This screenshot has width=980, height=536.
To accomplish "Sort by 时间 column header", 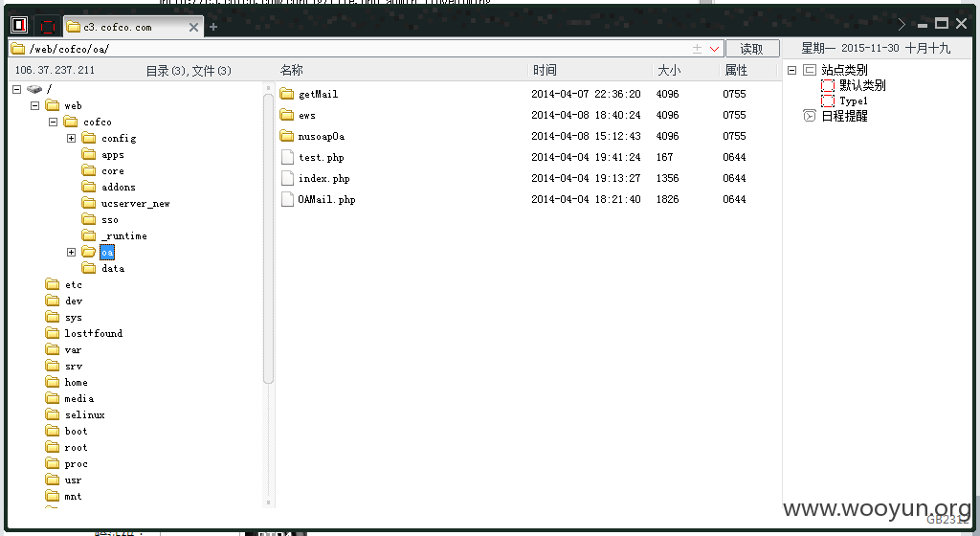I will pyautogui.click(x=545, y=70).
